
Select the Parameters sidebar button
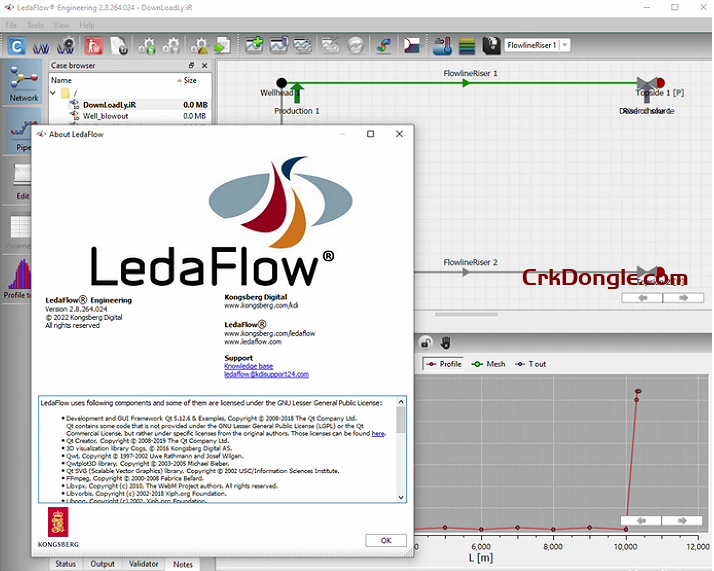click(x=18, y=231)
